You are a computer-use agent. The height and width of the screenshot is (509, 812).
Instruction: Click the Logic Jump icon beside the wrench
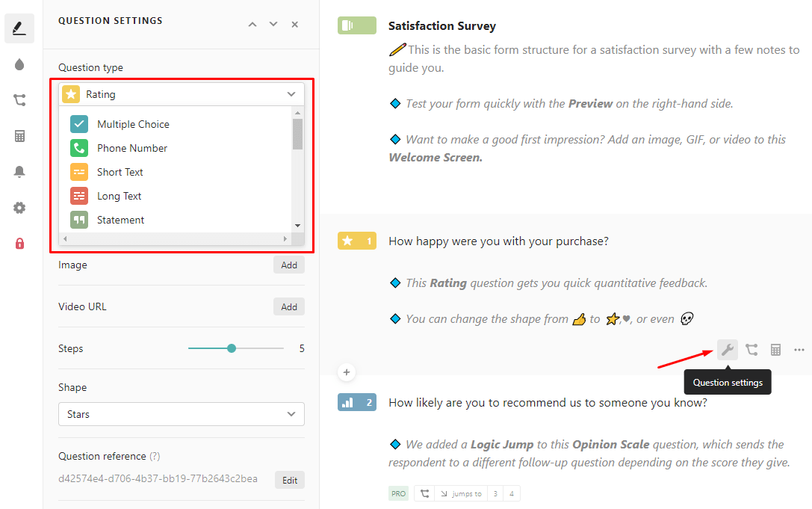click(x=752, y=349)
